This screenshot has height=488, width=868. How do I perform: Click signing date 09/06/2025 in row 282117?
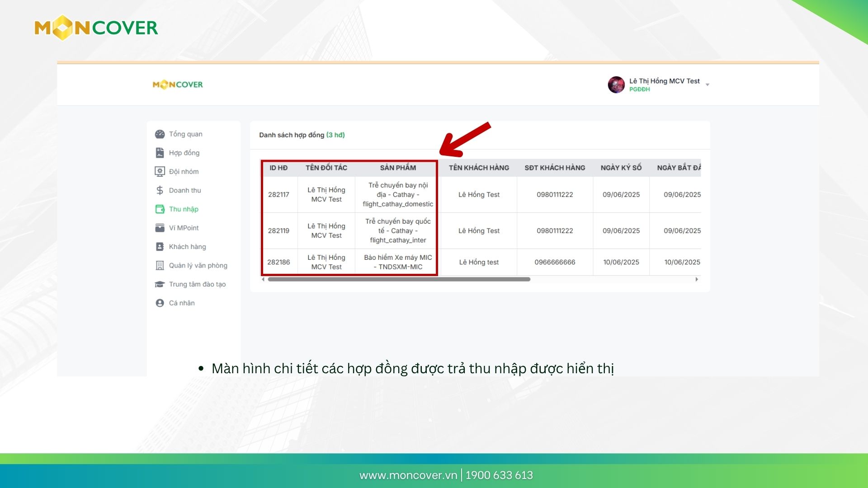pyautogui.click(x=621, y=195)
